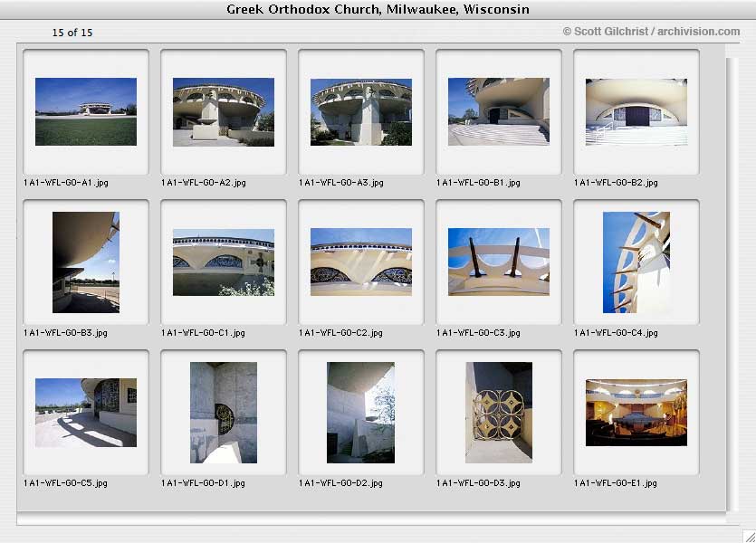Click the filename label 1A1-WFL-GO-C2.jpg
The image size is (756, 543).
340,333
